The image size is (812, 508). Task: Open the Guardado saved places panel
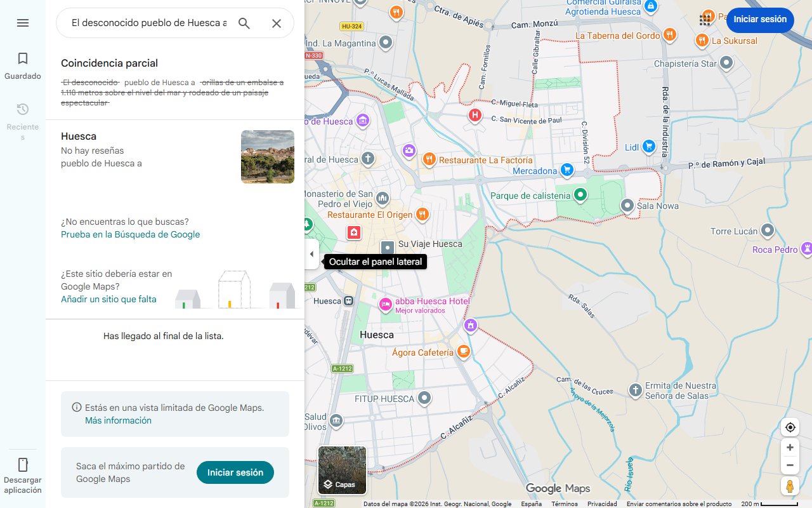coord(22,63)
